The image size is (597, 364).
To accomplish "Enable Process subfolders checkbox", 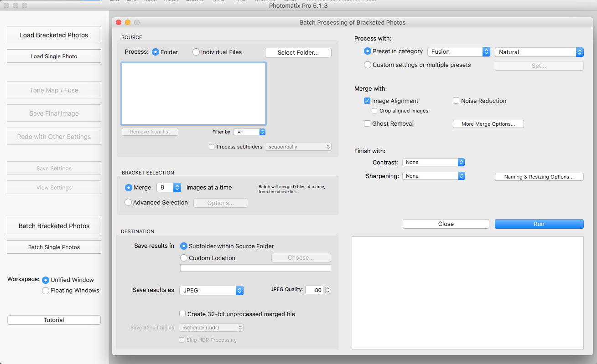I will (x=212, y=147).
